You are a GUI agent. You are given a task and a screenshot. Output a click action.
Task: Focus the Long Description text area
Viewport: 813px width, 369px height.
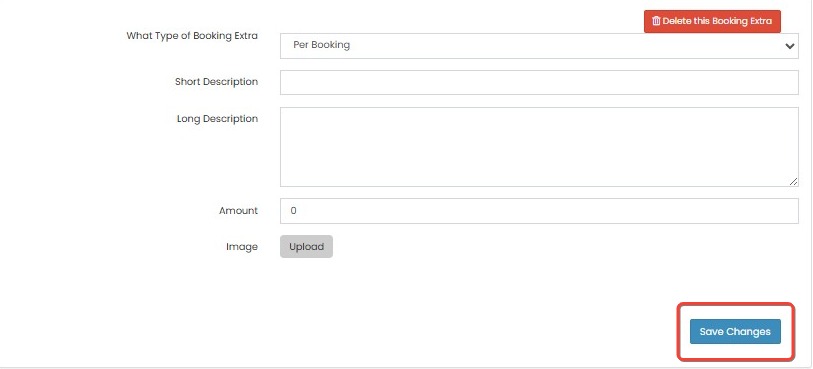(x=539, y=147)
